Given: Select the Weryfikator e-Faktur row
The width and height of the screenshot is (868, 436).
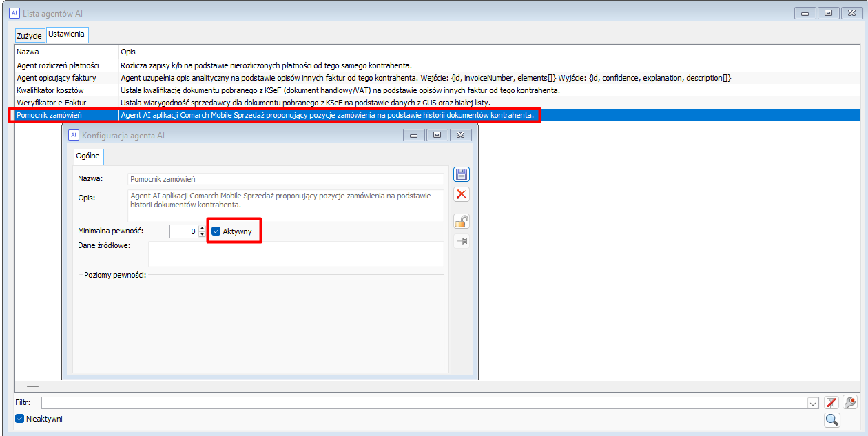Looking at the screenshot, I should click(x=437, y=103).
